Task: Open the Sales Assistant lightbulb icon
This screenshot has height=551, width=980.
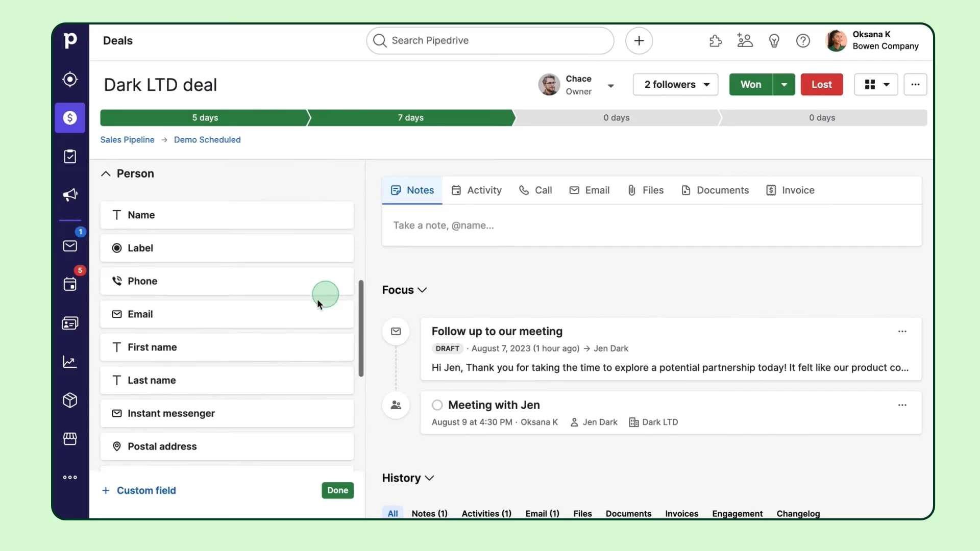Action: pos(774,41)
